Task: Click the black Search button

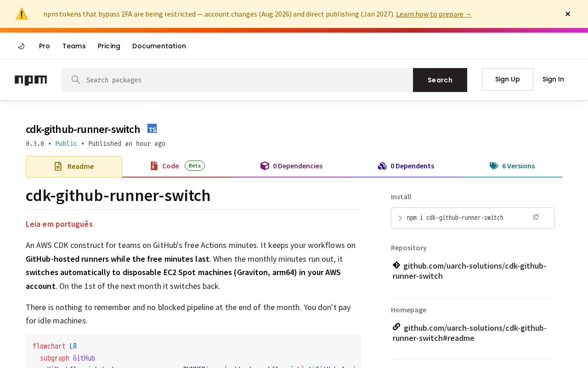Action: click(x=440, y=80)
